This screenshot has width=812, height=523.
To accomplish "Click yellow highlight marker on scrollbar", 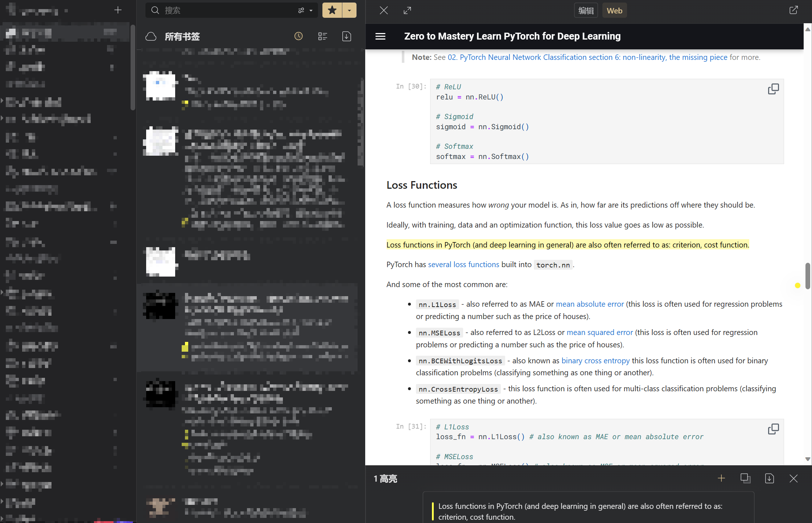I will pos(797,285).
